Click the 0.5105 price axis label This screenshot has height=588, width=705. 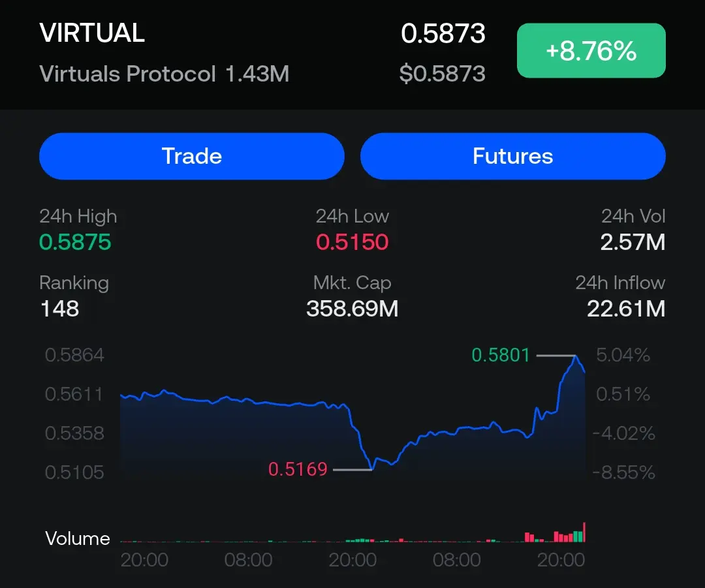[74, 472]
